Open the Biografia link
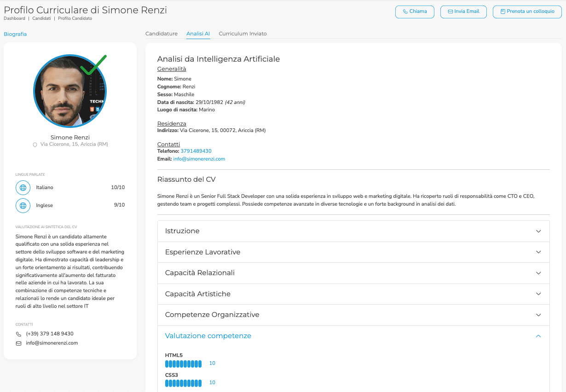 (15, 34)
